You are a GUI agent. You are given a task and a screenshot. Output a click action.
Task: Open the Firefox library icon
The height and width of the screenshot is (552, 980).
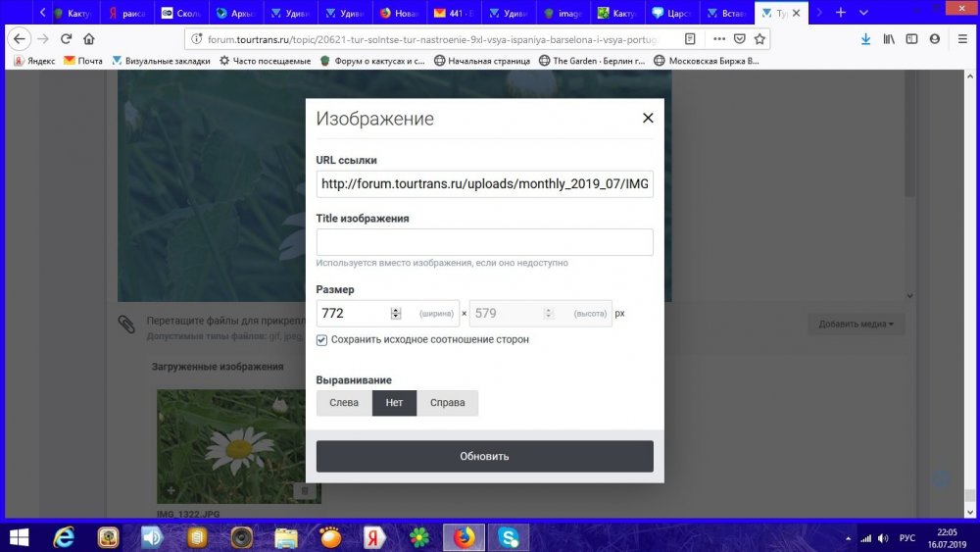point(889,39)
